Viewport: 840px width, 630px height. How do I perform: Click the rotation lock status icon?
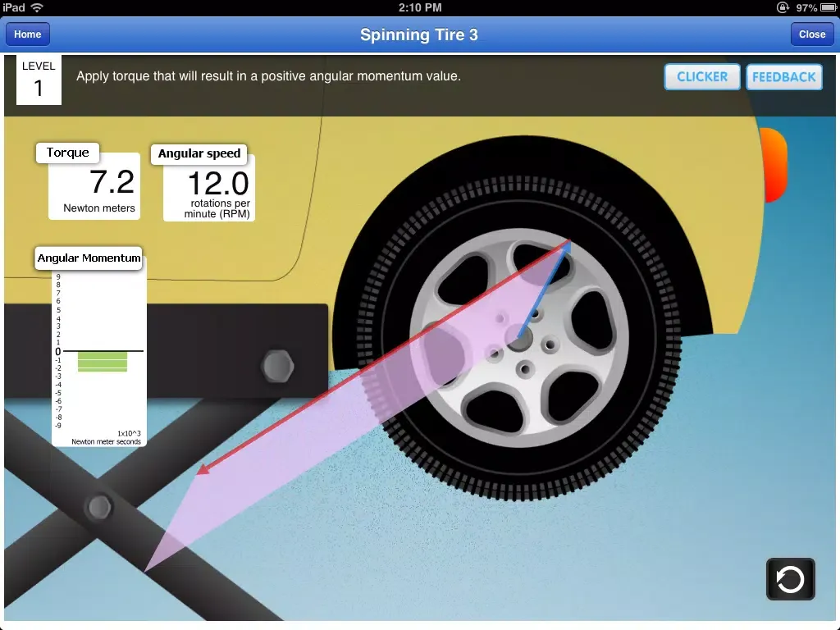pyautogui.click(x=783, y=7)
